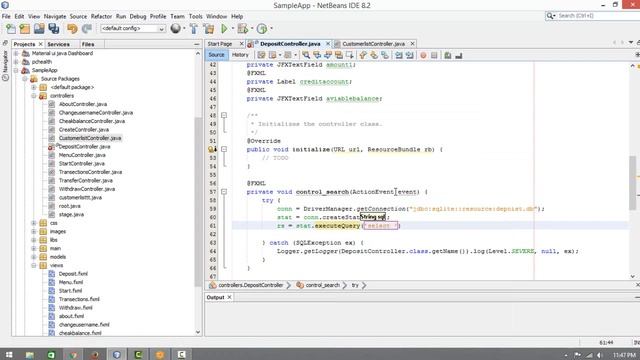
Task: Click the Search input field
Action: point(596,16)
